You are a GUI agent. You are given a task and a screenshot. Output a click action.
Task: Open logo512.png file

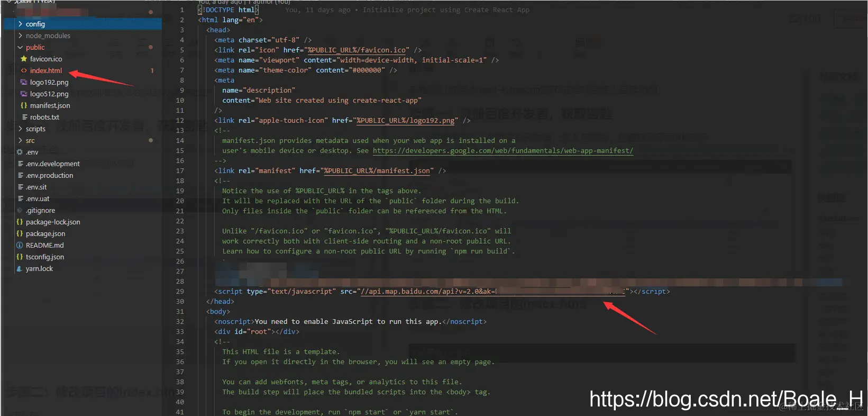tap(49, 94)
